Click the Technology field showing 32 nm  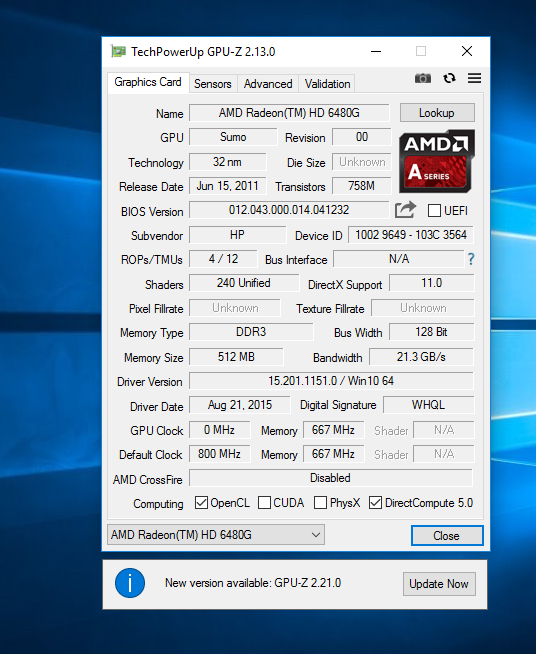point(228,162)
